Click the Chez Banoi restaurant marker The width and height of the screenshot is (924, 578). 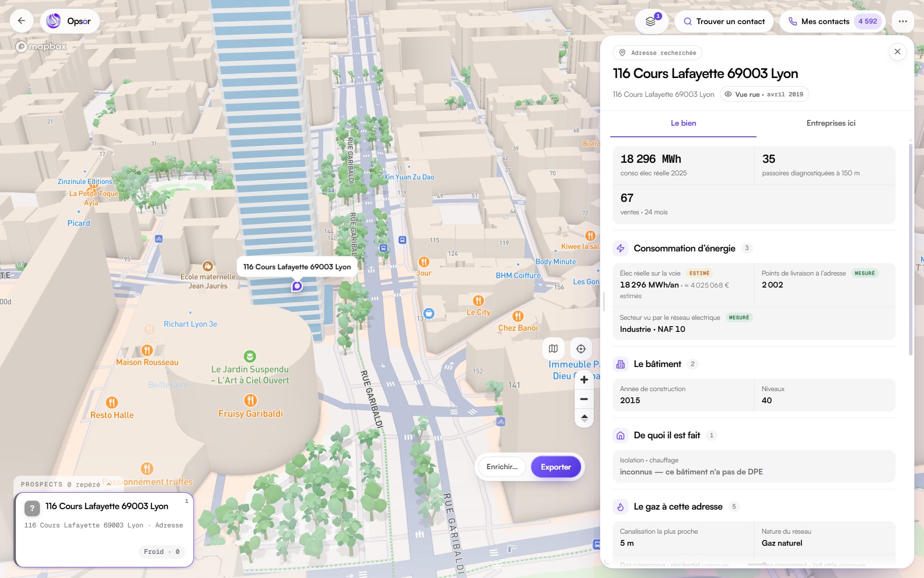coord(518,316)
